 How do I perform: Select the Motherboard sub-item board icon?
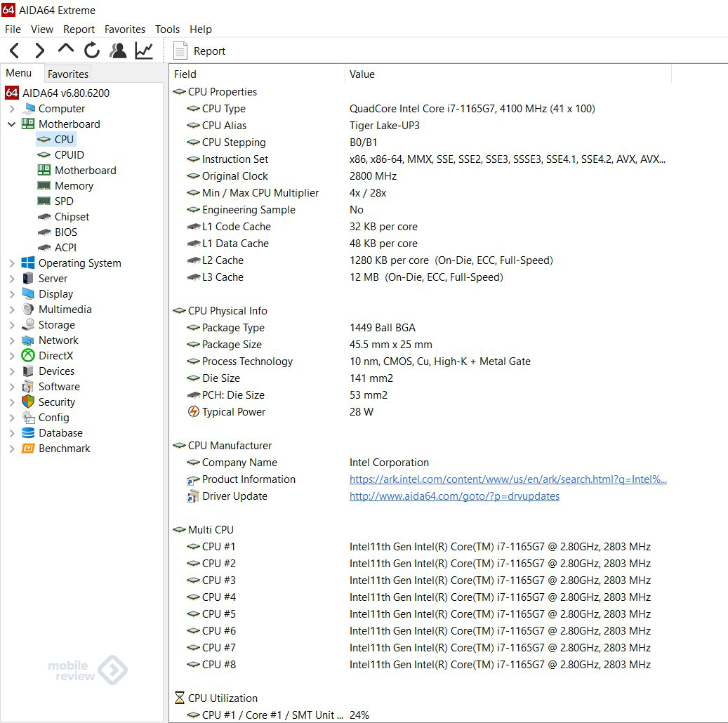[x=44, y=170]
